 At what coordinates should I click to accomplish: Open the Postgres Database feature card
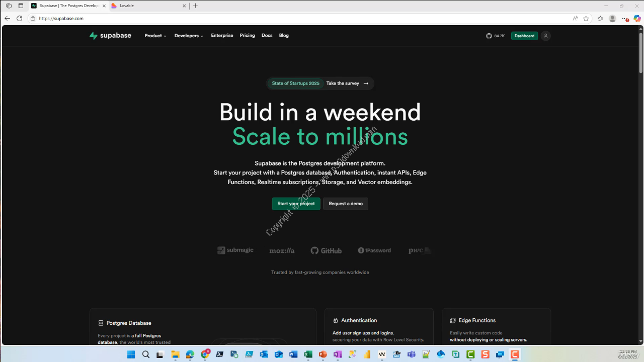tap(203, 326)
